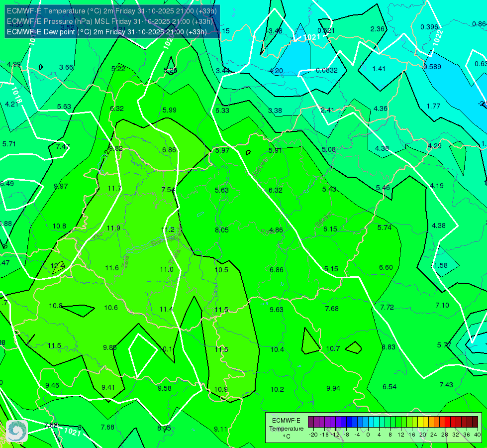
Task: Click the 10.4 temperature value
Action: point(277,350)
